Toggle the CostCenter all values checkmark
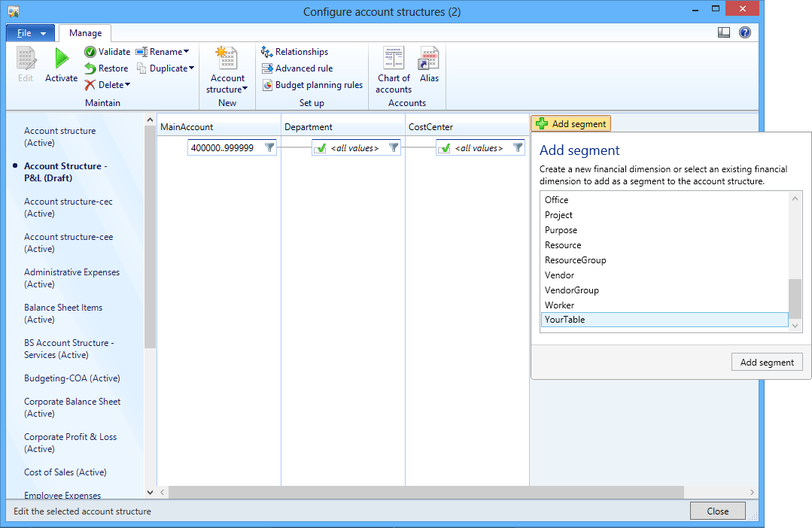This screenshot has width=812, height=528. pyautogui.click(x=445, y=148)
